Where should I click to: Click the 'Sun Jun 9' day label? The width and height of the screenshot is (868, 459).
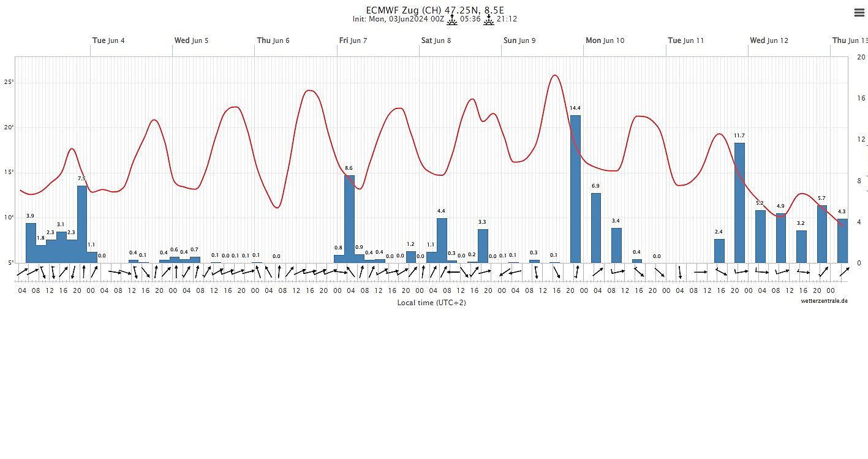pyautogui.click(x=519, y=40)
